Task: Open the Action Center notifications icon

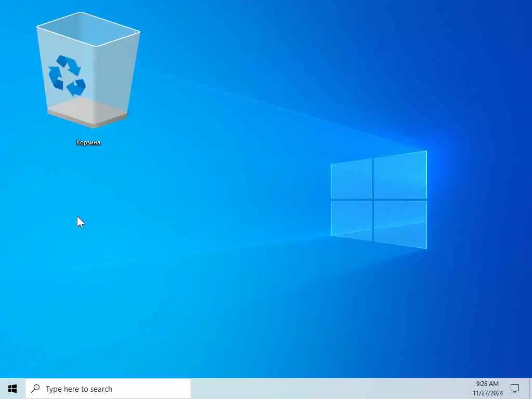Action: pyautogui.click(x=515, y=389)
